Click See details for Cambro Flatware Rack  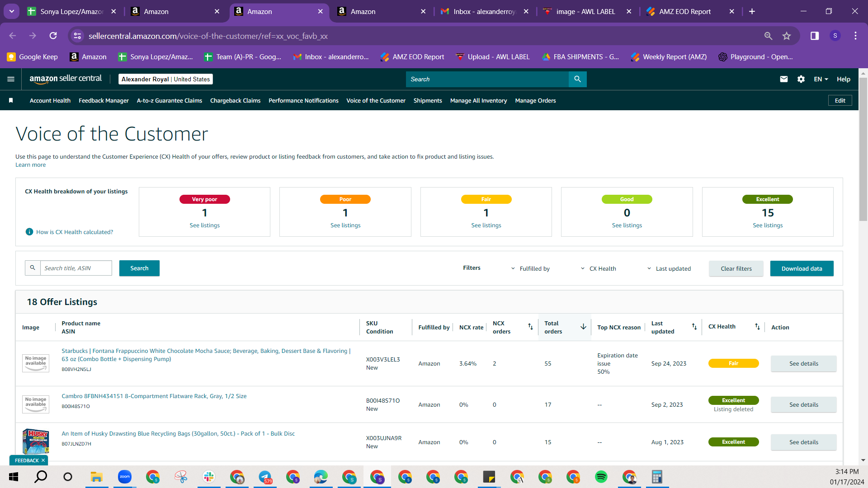pos(803,404)
